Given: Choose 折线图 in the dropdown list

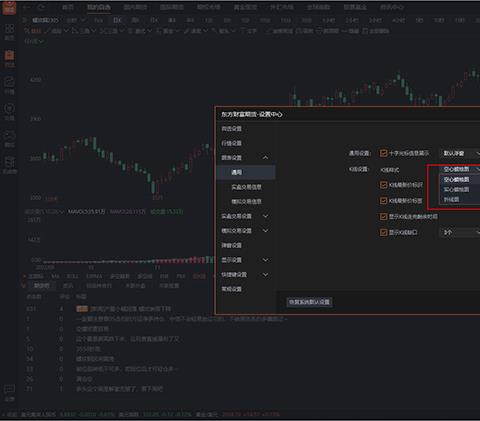Looking at the screenshot, I should pyautogui.click(x=460, y=199).
